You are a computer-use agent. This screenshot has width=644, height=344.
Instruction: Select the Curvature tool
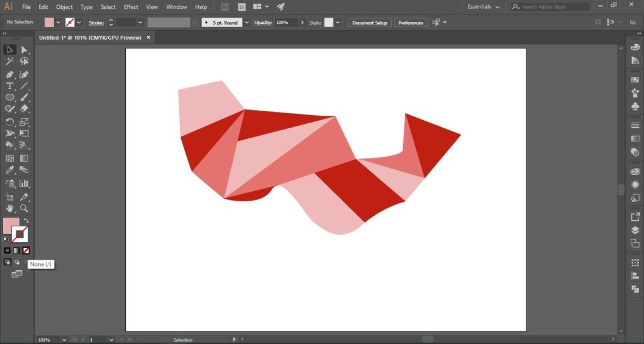click(x=25, y=74)
